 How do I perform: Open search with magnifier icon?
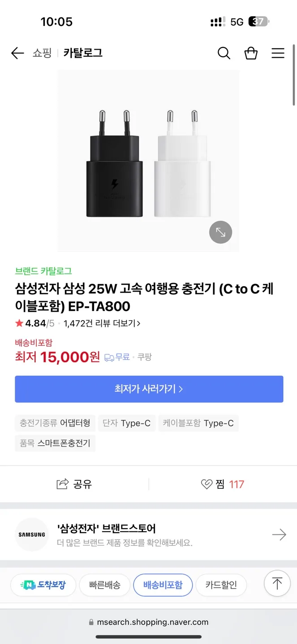[224, 53]
